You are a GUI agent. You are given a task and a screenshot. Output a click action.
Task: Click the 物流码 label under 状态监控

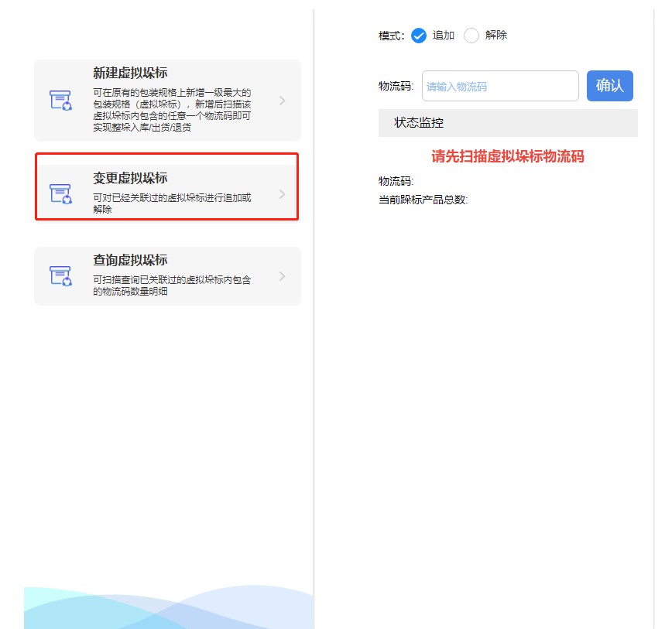click(x=396, y=181)
